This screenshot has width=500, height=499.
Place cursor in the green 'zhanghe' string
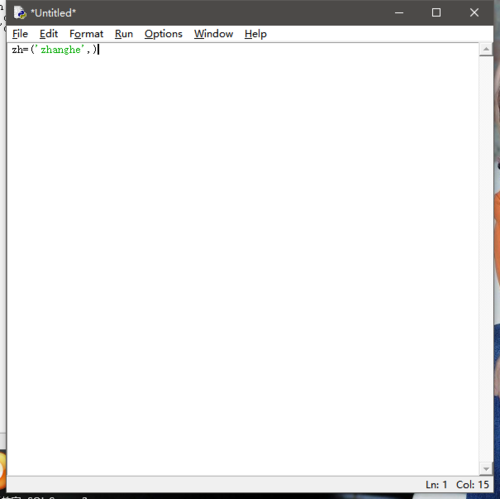point(61,50)
